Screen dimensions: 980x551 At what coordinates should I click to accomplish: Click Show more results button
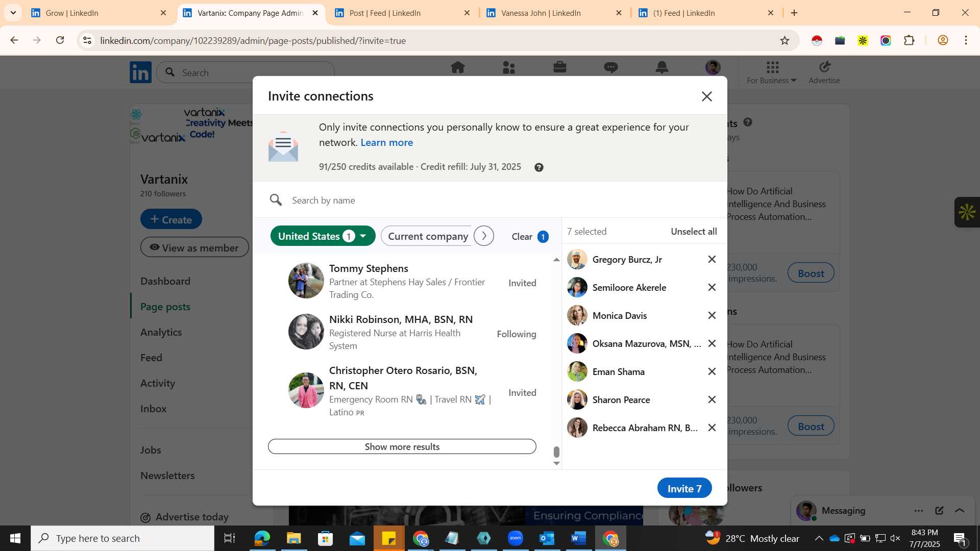[402, 446]
